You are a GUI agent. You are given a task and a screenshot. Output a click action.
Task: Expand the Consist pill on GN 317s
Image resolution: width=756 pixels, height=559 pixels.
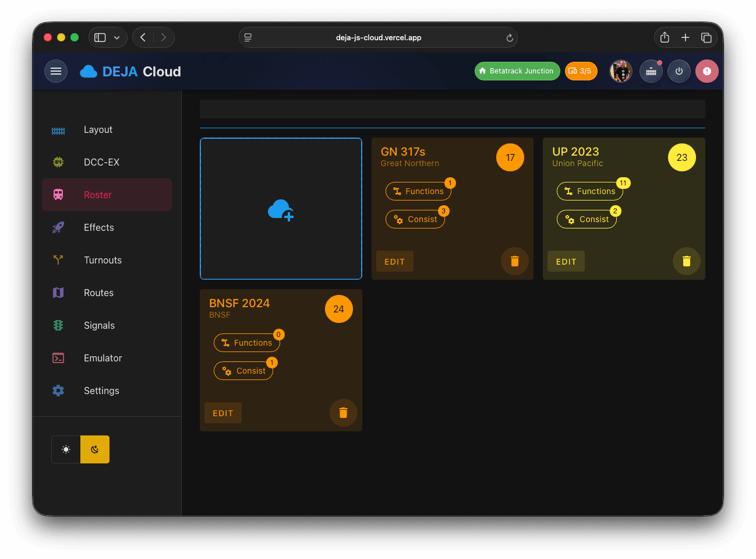tap(415, 219)
